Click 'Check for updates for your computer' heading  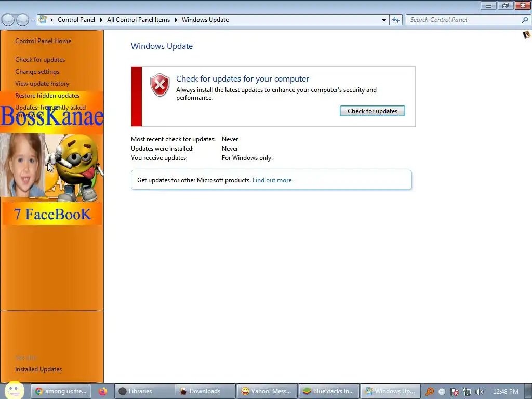243,79
